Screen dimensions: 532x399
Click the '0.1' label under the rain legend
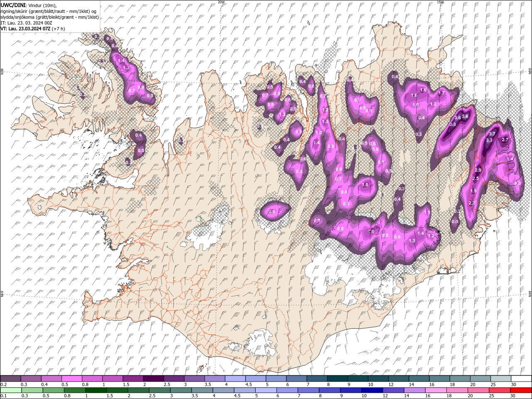pyautogui.click(x=4, y=396)
